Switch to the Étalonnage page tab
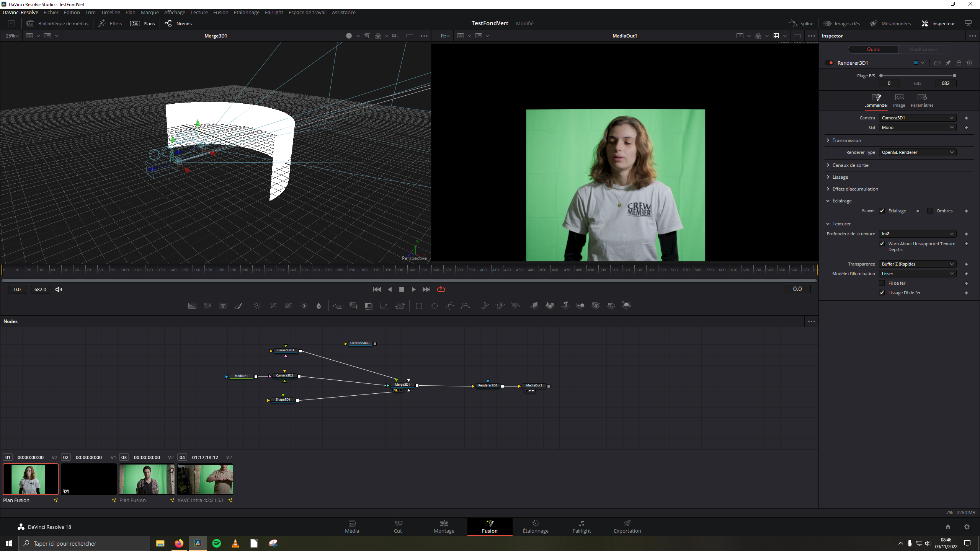Viewport: 980px width, 551px height. click(x=536, y=527)
